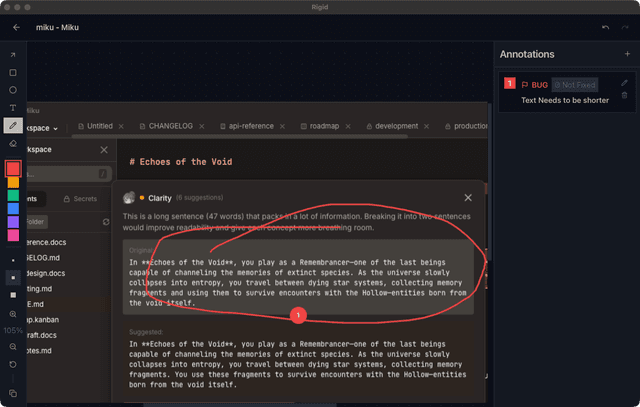This screenshot has width=640, height=407.
Task: Open the production tab in the screenshot
Action: 466,126
